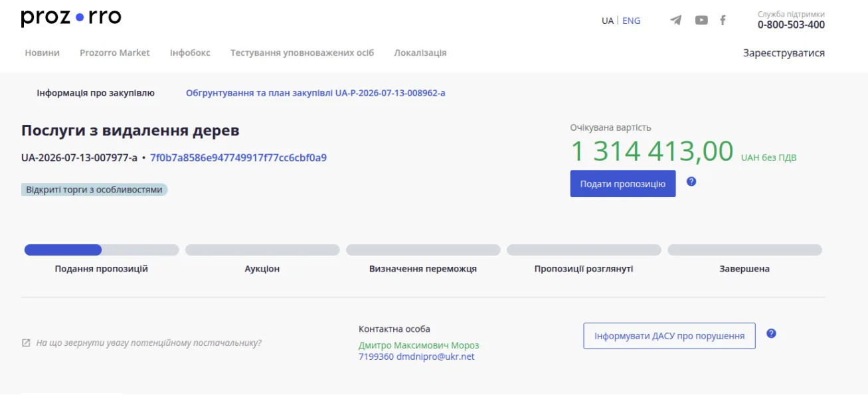Screen dimensions: 868x395
Task: Click the Подати пропозицію button
Action: tap(623, 184)
